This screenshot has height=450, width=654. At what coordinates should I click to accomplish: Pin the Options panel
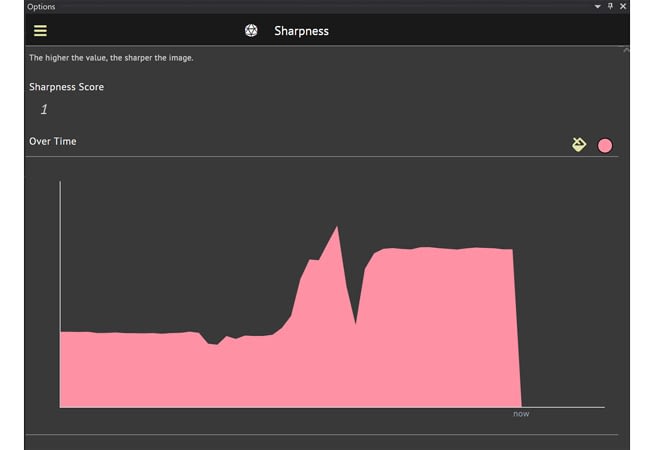point(610,6)
